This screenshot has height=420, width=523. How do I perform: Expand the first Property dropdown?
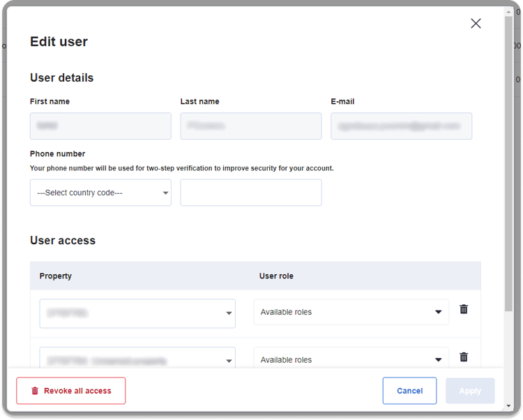(137, 313)
